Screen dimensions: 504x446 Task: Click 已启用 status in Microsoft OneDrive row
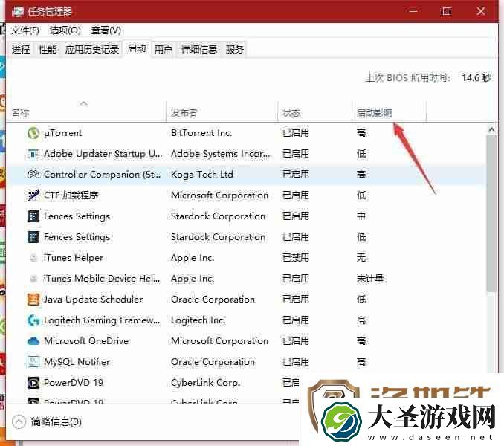[296, 341]
